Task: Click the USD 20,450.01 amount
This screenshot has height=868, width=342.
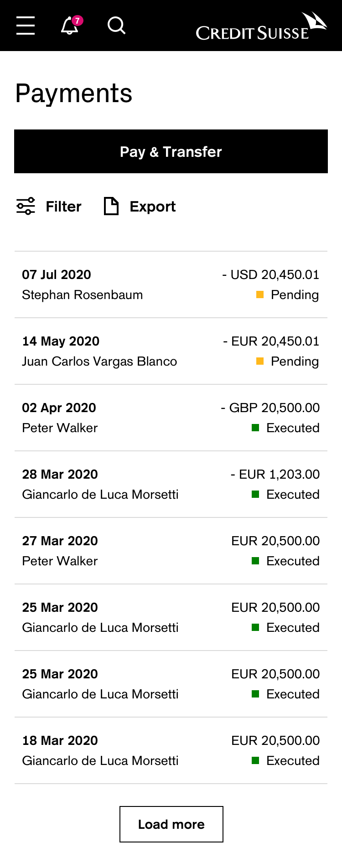Action: click(x=271, y=274)
